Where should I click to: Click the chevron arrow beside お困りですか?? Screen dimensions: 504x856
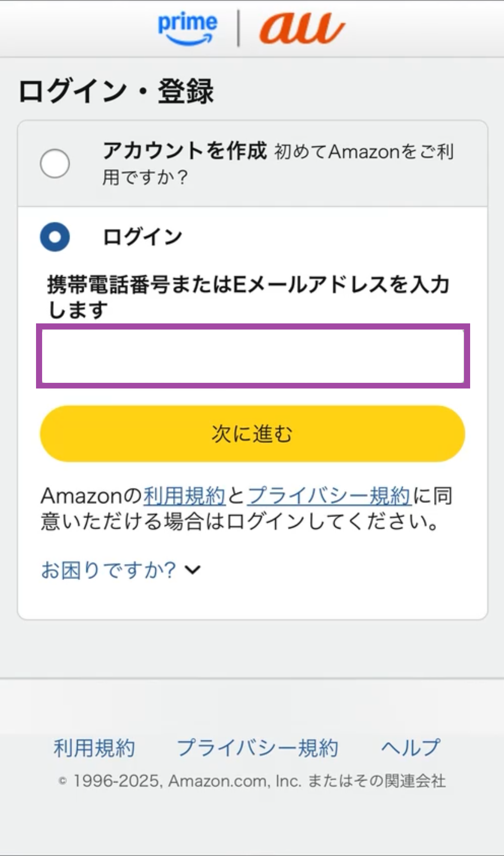click(x=192, y=570)
